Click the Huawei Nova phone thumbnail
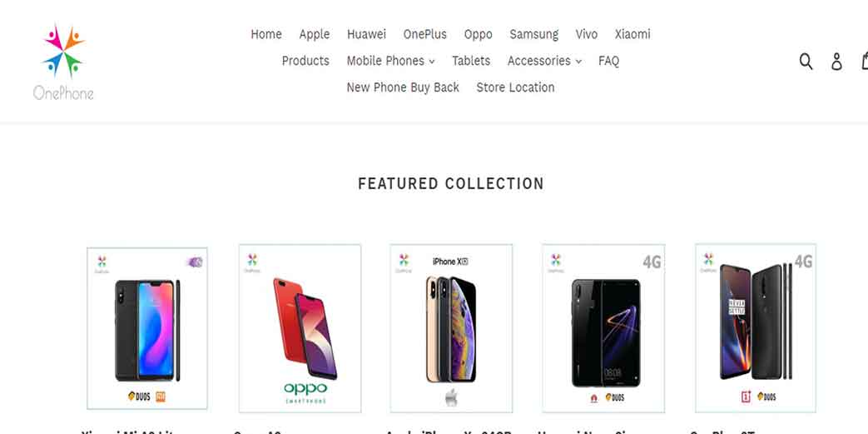Viewport: 868px width, 434px height. pos(603,328)
